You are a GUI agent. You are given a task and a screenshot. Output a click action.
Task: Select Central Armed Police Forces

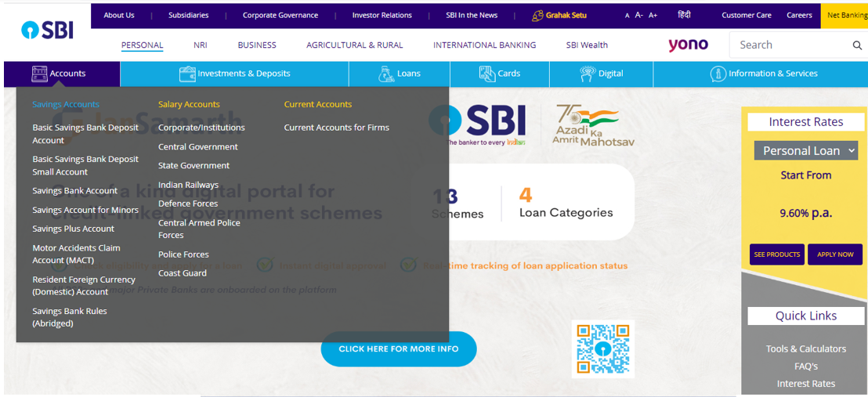199,229
